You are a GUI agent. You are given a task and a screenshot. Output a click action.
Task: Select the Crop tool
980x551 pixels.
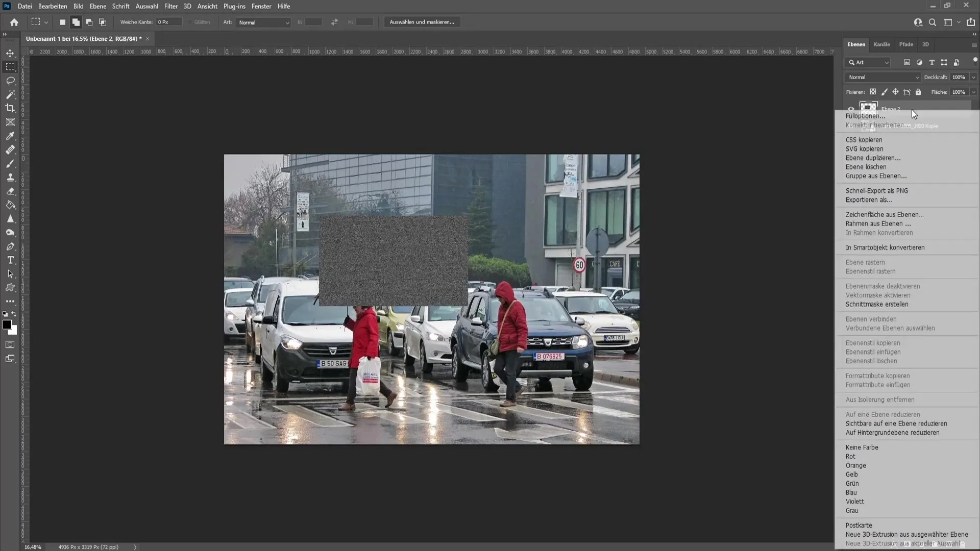(x=10, y=108)
